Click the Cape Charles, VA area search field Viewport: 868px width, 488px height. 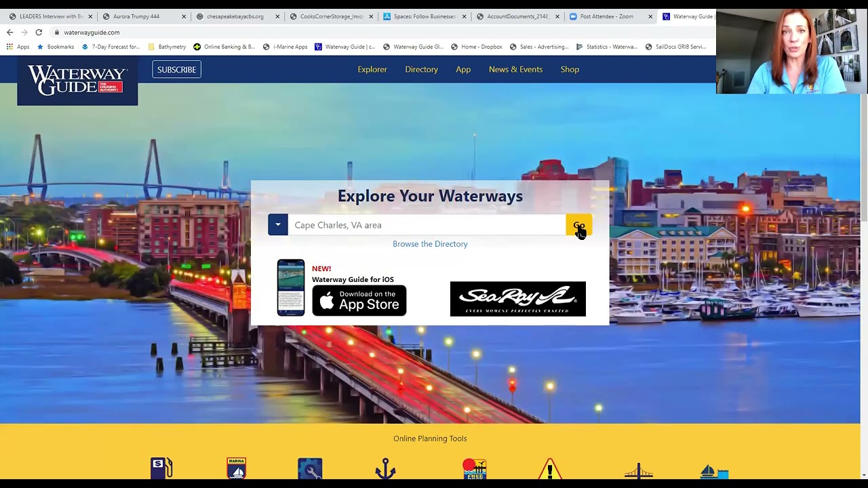(427, 225)
